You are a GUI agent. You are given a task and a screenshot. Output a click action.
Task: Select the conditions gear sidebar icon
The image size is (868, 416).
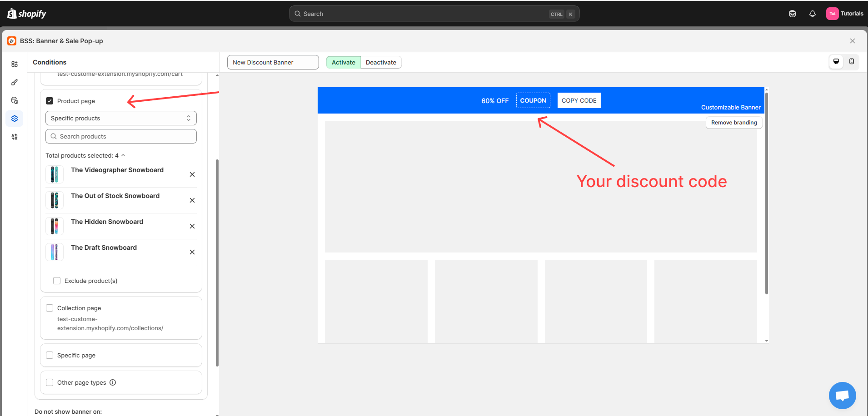tap(15, 119)
